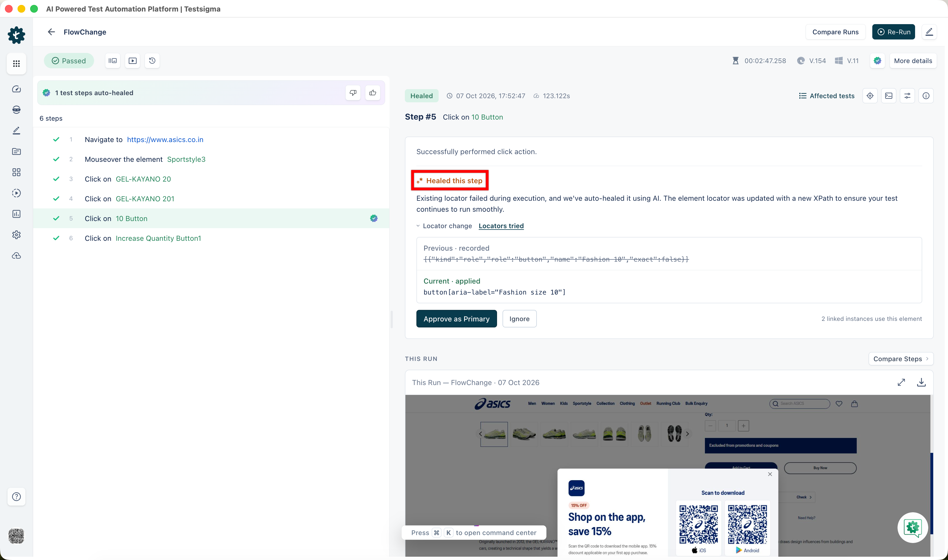Download the This Run screenshot

921,382
